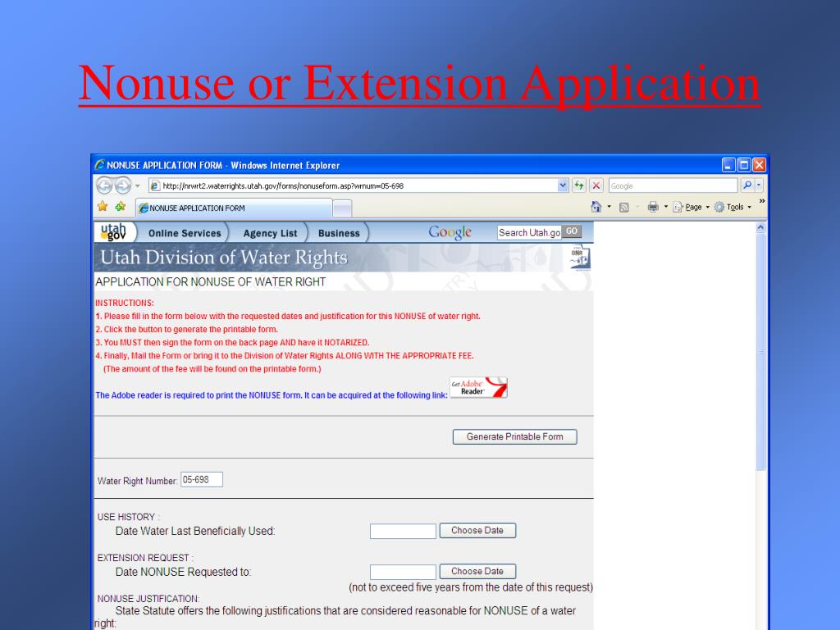
Task: Expand the Home button dropdown arrow
Action: click(609, 207)
